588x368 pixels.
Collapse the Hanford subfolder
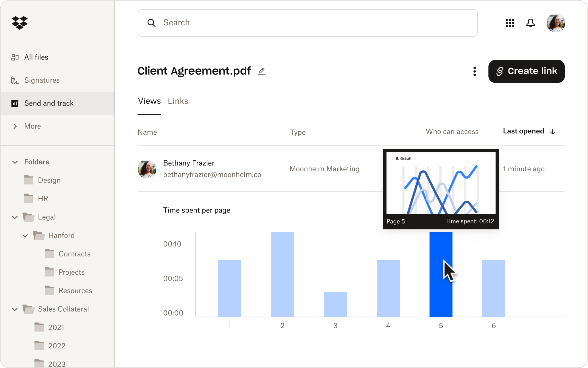(x=25, y=235)
